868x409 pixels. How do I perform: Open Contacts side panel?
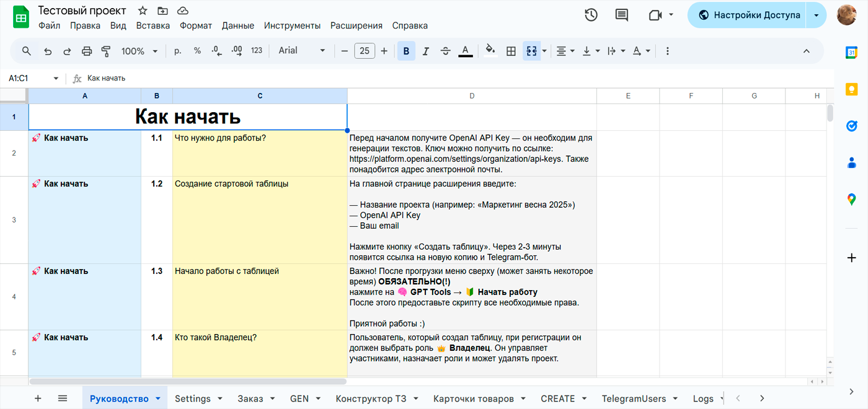(851, 163)
